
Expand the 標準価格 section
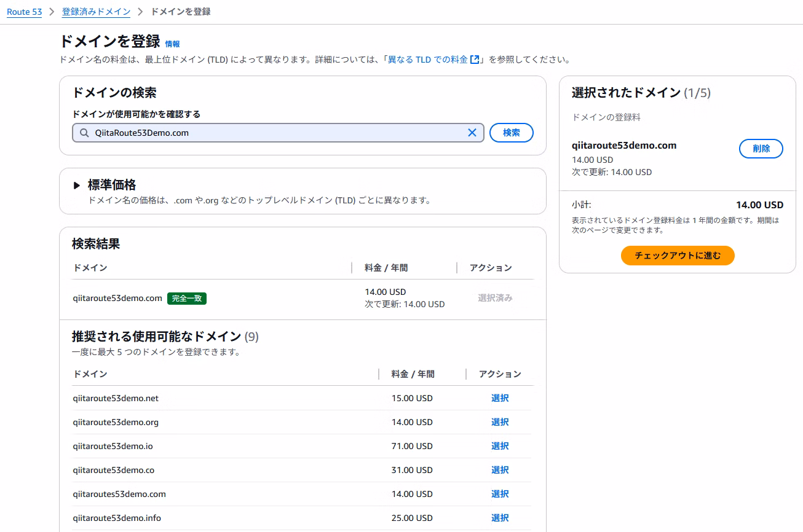pos(77,185)
